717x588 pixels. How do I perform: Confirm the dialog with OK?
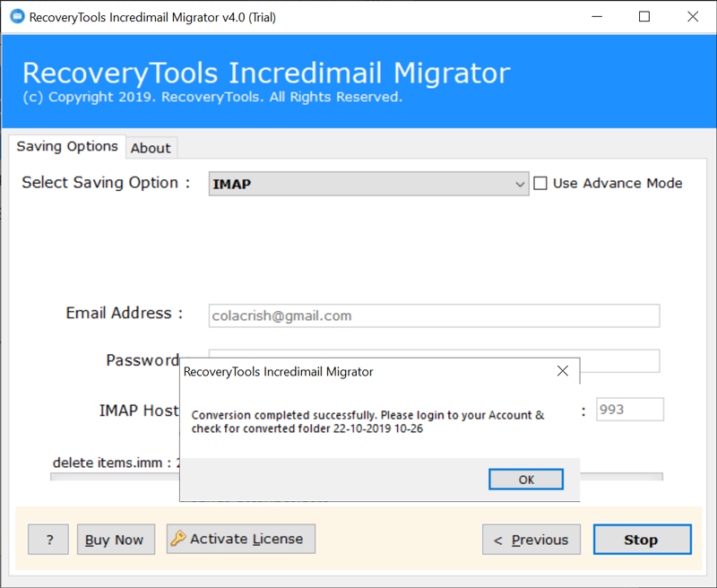pos(526,480)
